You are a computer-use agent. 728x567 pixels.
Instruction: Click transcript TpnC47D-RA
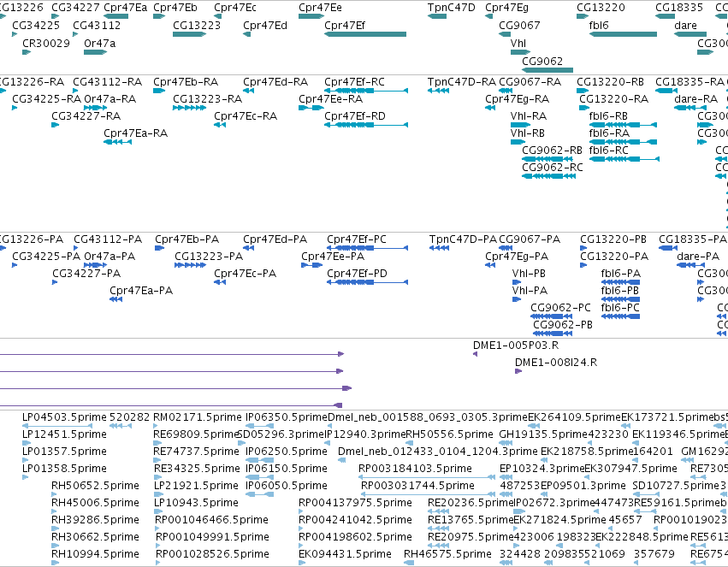coord(438,91)
